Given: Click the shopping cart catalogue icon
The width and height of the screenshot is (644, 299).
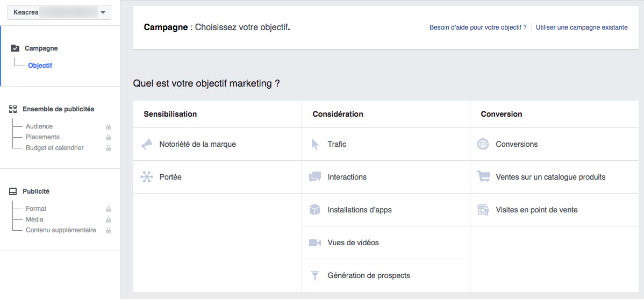Looking at the screenshot, I should point(483,177).
